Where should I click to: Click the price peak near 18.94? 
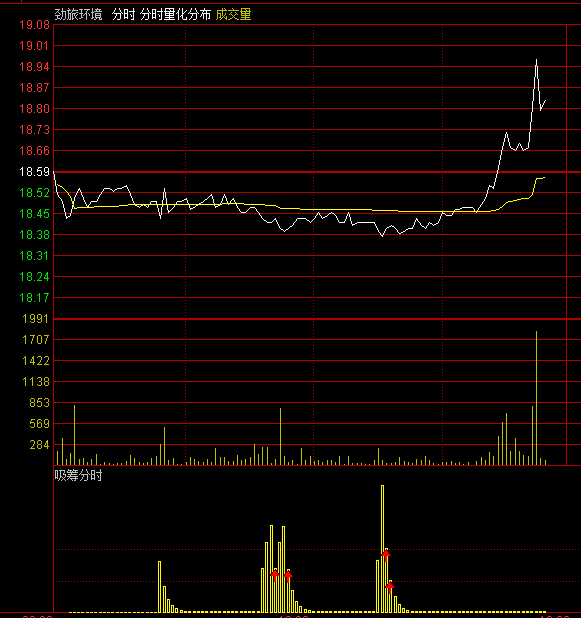point(536,60)
